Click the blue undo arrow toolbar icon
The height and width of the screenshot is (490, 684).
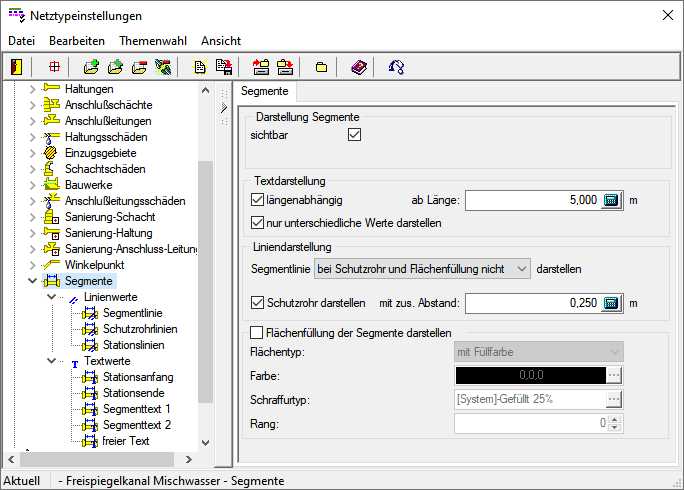[397, 67]
